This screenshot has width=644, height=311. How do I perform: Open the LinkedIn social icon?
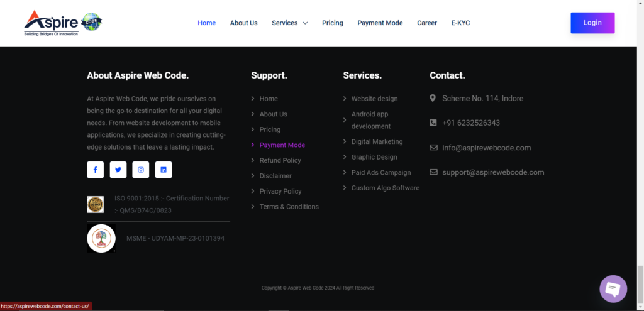click(164, 170)
